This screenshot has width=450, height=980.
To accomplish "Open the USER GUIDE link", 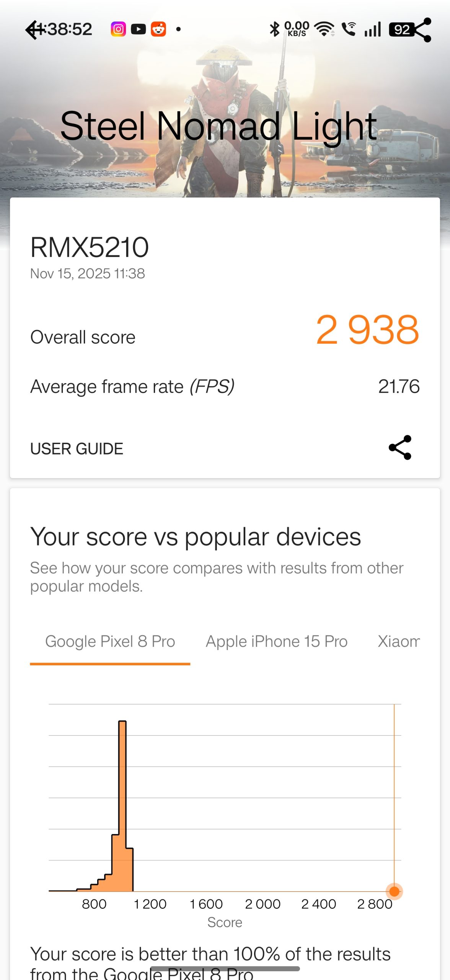I will (x=77, y=449).
